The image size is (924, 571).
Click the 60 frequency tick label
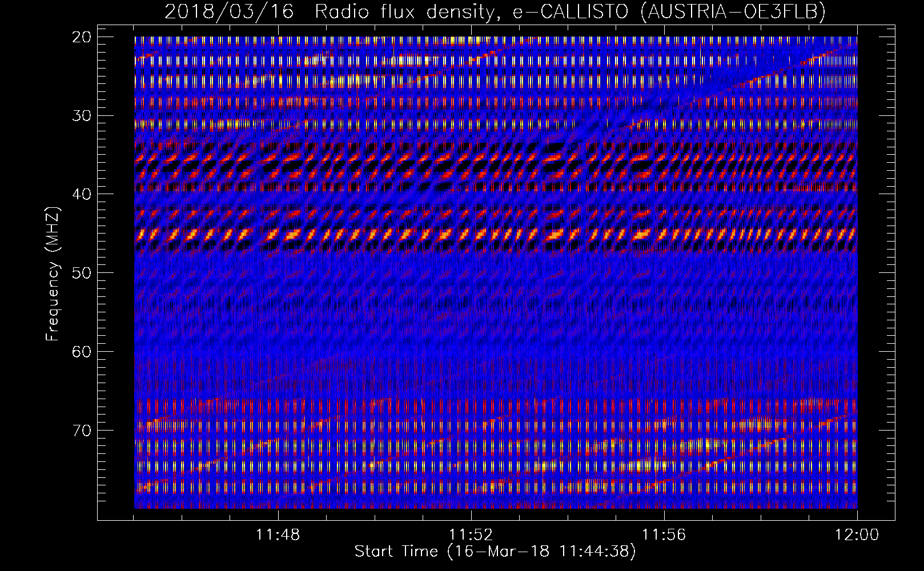point(82,351)
